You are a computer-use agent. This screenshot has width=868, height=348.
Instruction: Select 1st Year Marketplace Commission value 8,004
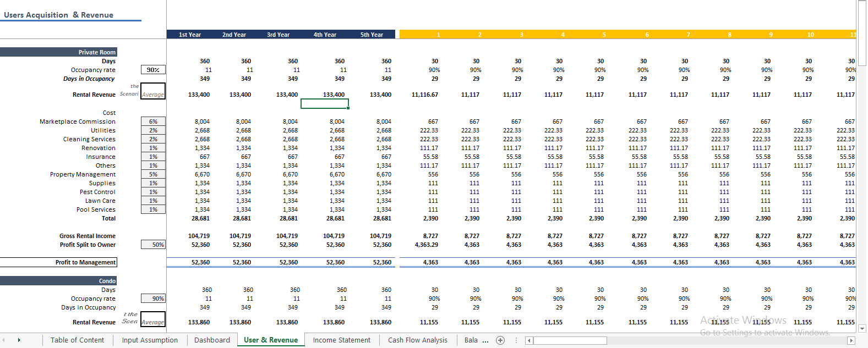(202, 121)
